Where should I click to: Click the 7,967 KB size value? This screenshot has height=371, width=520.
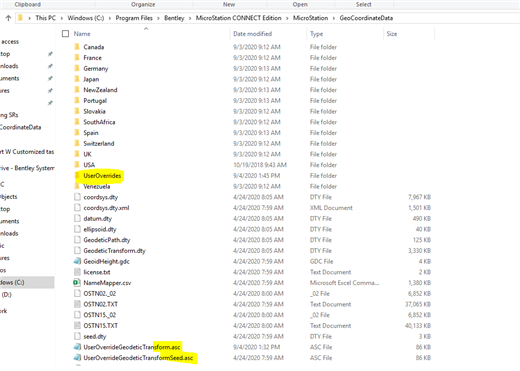tap(419, 197)
